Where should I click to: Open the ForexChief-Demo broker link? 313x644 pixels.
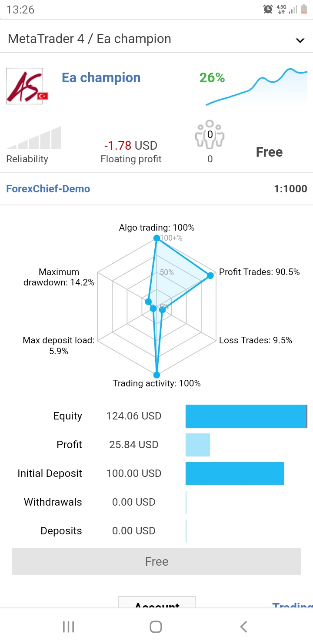[x=48, y=189]
